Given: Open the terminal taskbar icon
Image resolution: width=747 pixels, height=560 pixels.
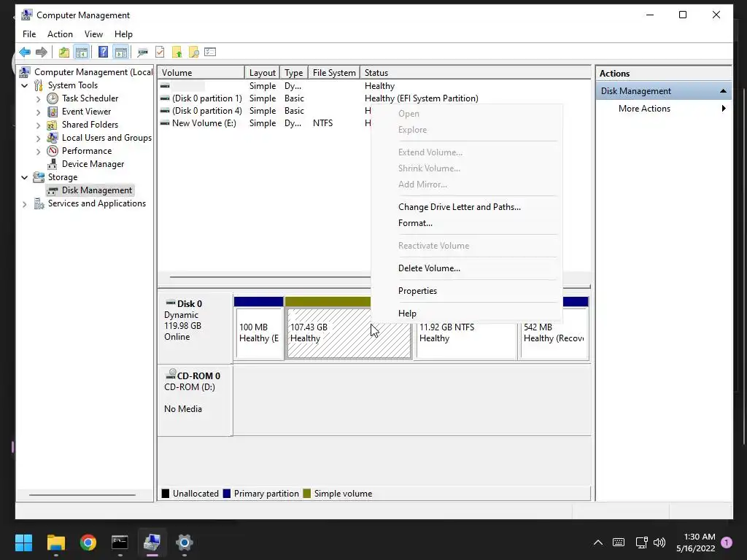Looking at the screenshot, I should [120, 542].
